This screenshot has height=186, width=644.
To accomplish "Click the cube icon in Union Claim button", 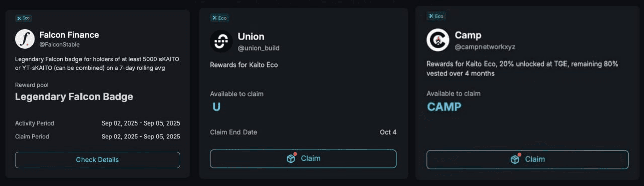I will (x=291, y=158).
